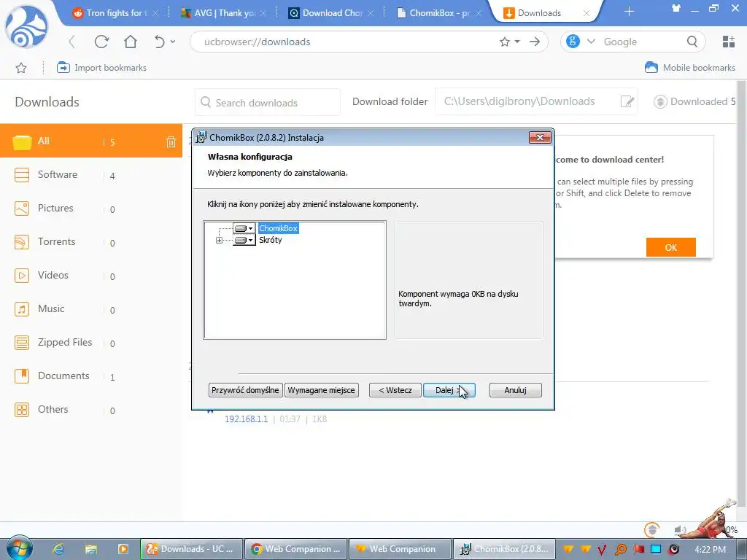
Task: Reload the page with the refresh icon
Action: (101, 42)
